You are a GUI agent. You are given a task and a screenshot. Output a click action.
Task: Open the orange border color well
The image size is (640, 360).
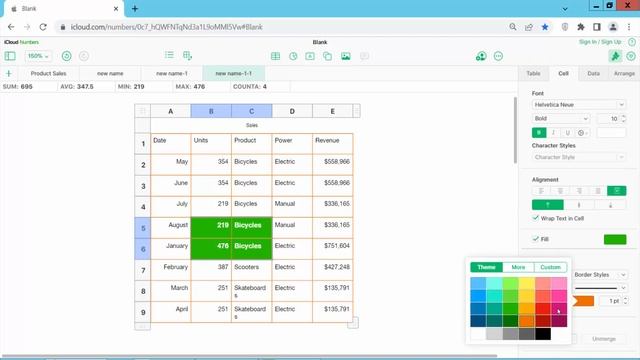pos(583,301)
